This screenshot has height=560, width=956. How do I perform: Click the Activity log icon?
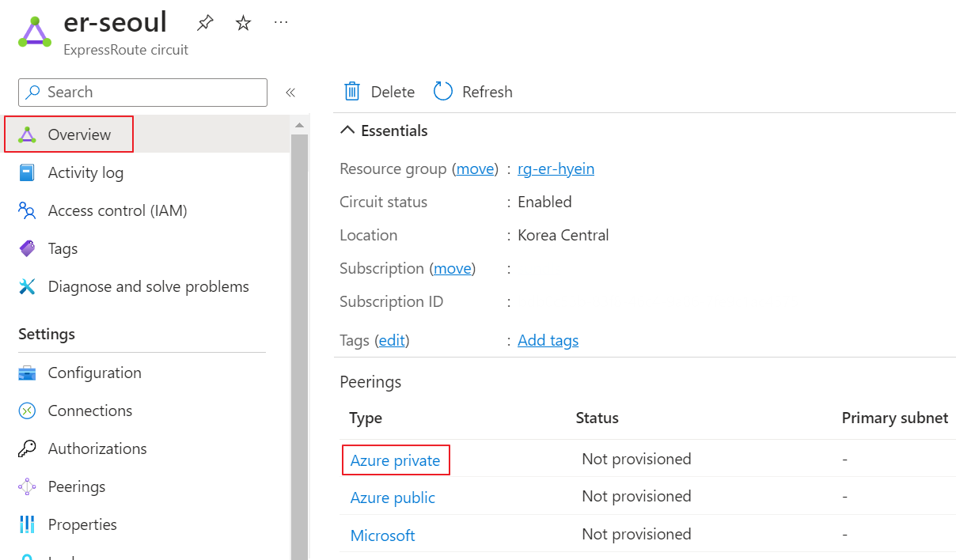click(x=28, y=172)
